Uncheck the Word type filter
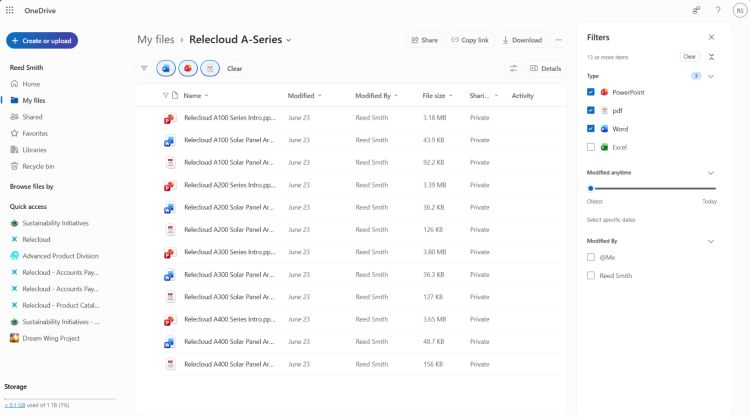Screen dimensions: 750x417 pyautogui.click(x=591, y=129)
